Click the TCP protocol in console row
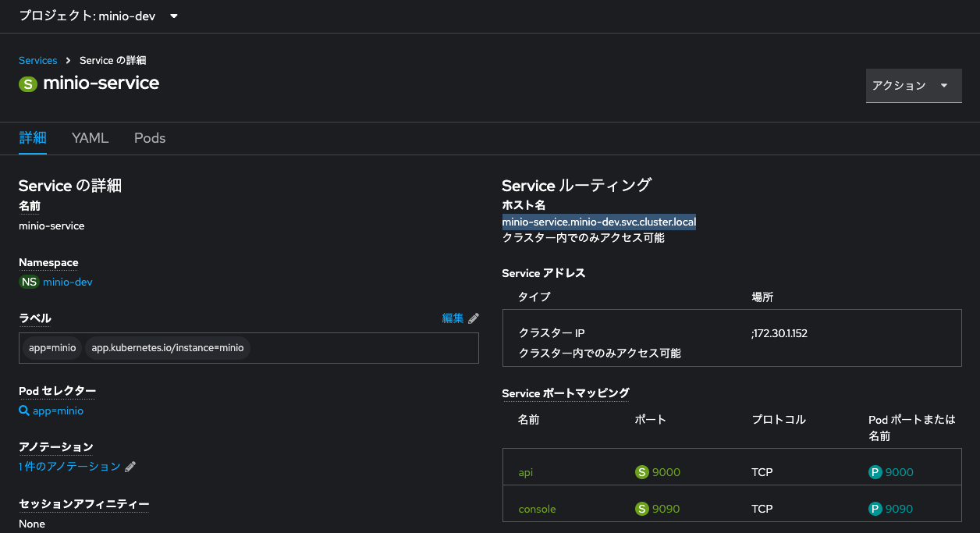The width and height of the screenshot is (980, 533). click(762, 509)
